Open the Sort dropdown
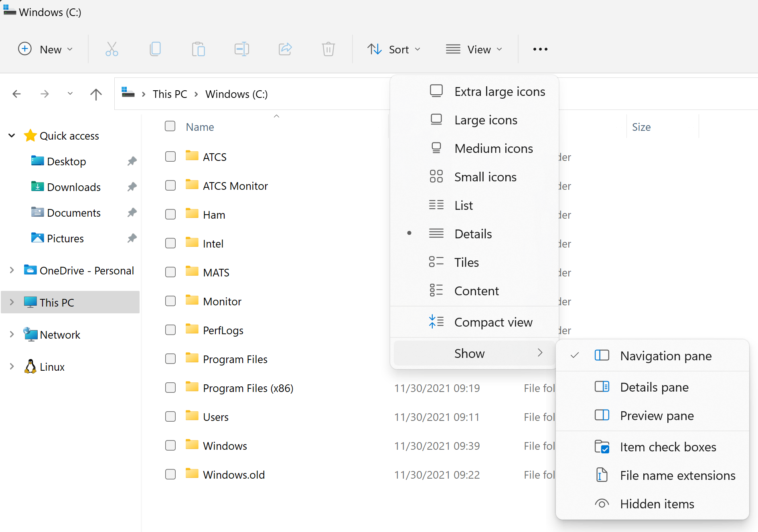This screenshot has width=758, height=532. pyautogui.click(x=394, y=49)
